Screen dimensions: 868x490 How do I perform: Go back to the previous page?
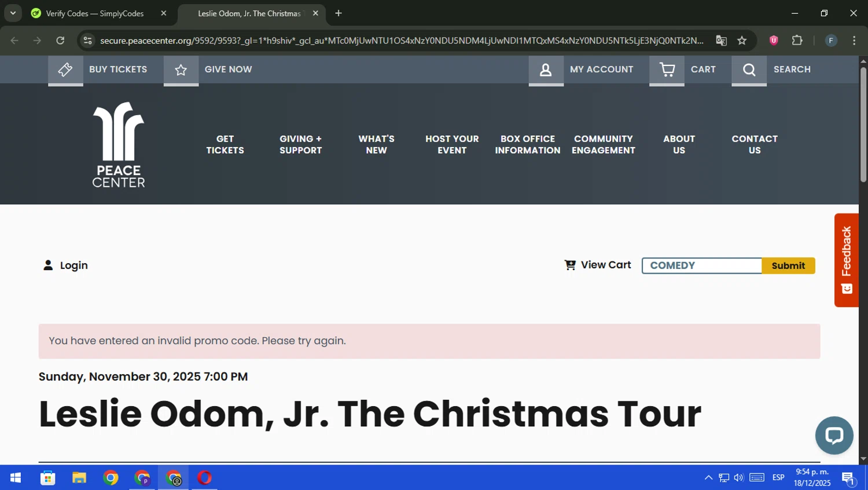tap(14, 40)
